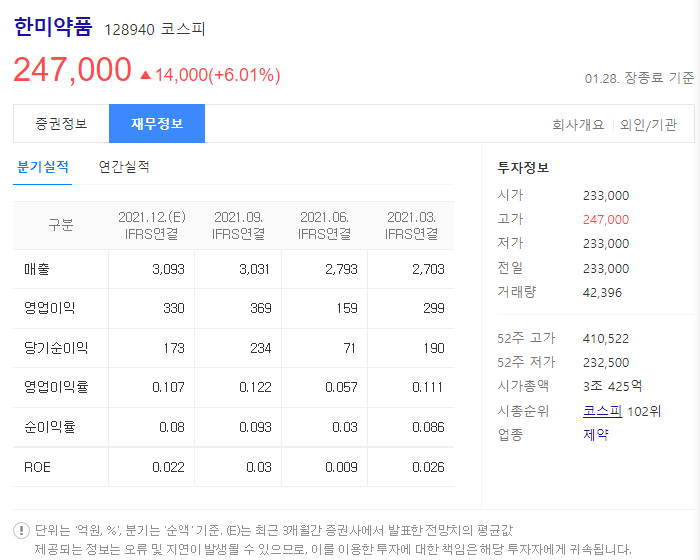Click the 영업이익 value 159

347,308
